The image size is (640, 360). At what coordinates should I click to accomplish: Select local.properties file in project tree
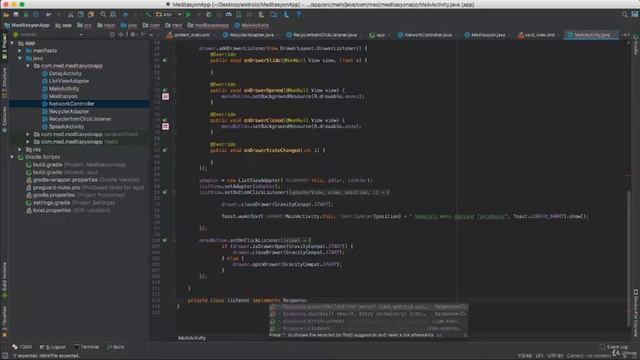[x=68, y=210]
